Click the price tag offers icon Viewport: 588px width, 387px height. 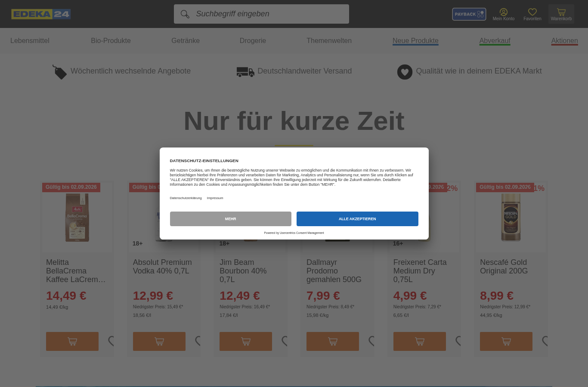coord(59,72)
